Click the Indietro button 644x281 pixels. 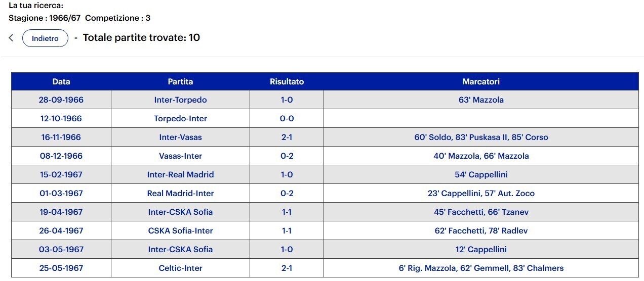(45, 38)
